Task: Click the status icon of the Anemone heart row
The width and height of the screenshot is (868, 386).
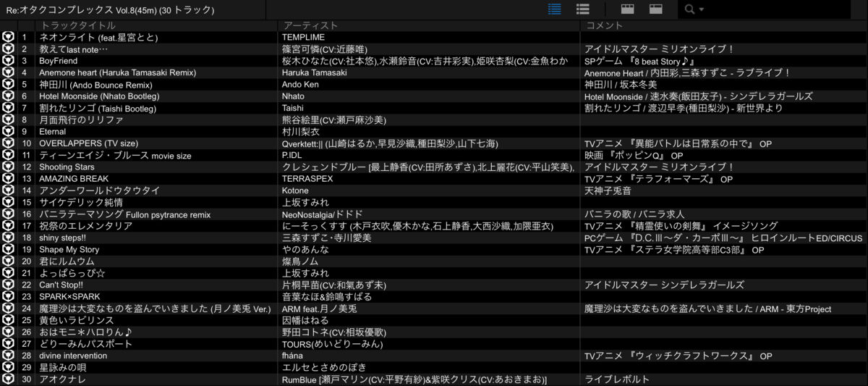Action: 8,72
